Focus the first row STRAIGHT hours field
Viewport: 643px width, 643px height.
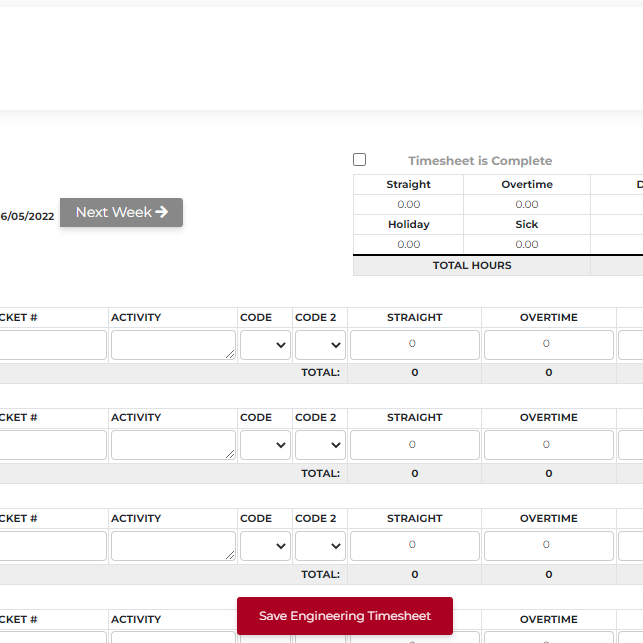[x=414, y=345]
